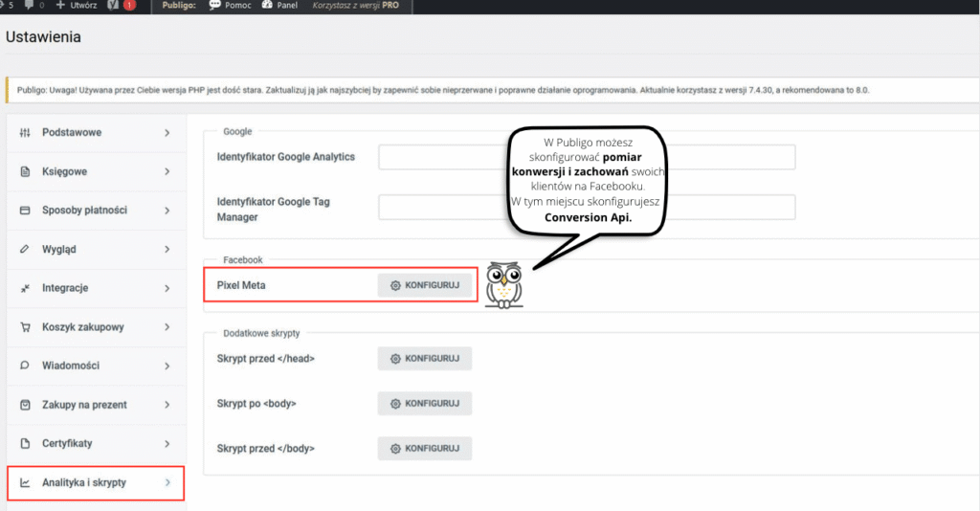The width and height of the screenshot is (980, 511).
Task: Open the Sposoby płatności settings section
Action: (97, 211)
